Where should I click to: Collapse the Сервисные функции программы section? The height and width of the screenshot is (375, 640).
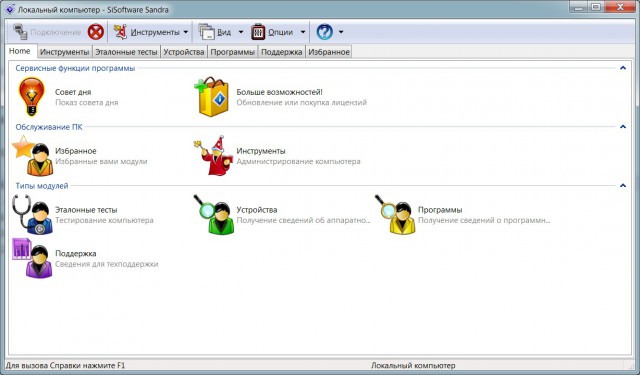623,68
